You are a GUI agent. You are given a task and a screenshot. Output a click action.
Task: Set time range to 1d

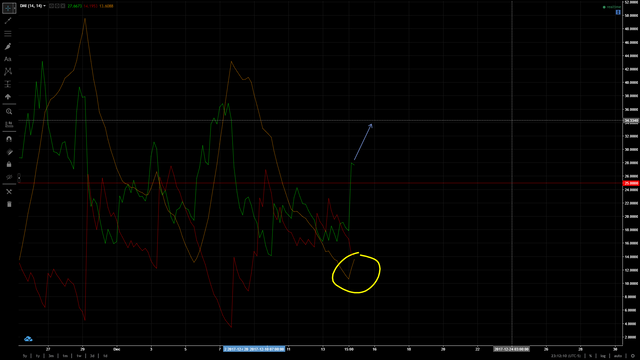click(105, 356)
